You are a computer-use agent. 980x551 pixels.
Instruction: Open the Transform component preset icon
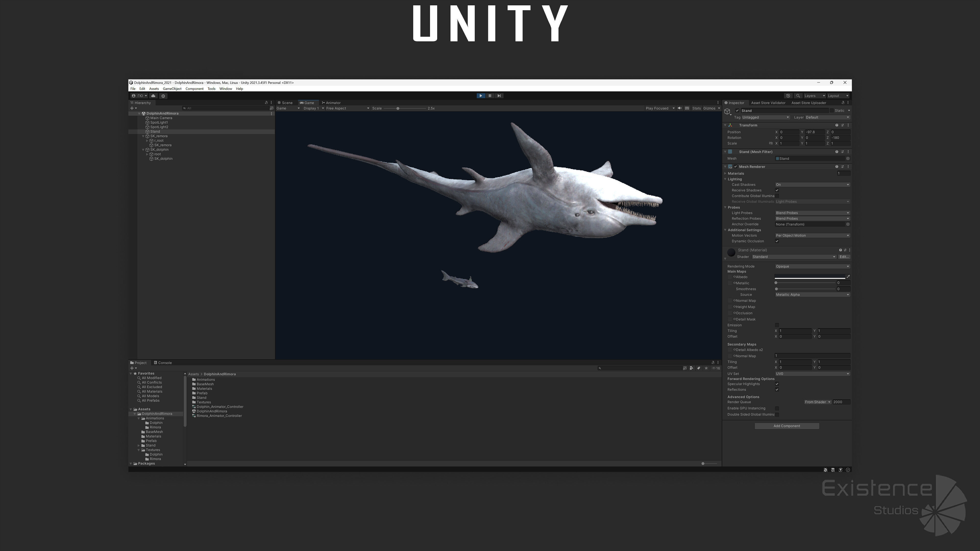click(x=842, y=125)
